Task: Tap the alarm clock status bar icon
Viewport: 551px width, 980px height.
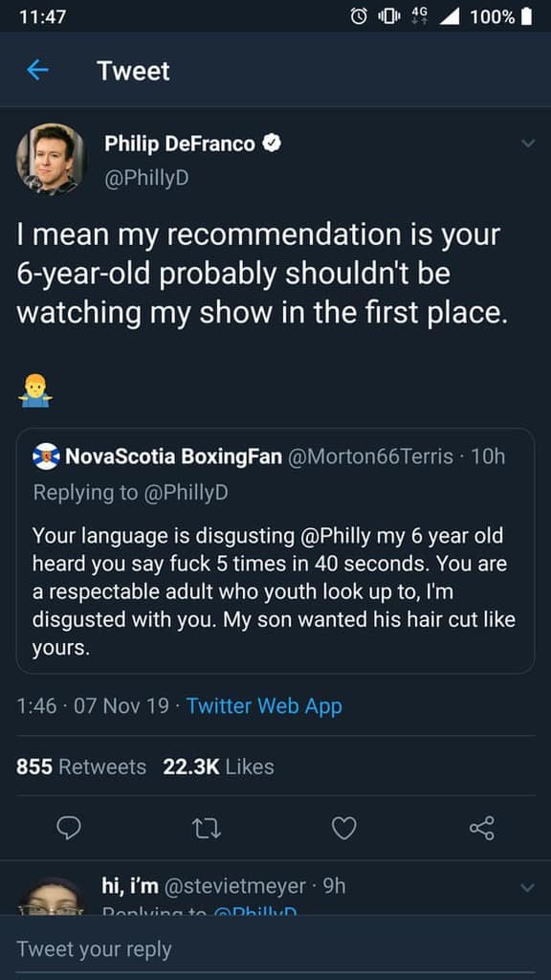Action: click(x=360, y=15)
